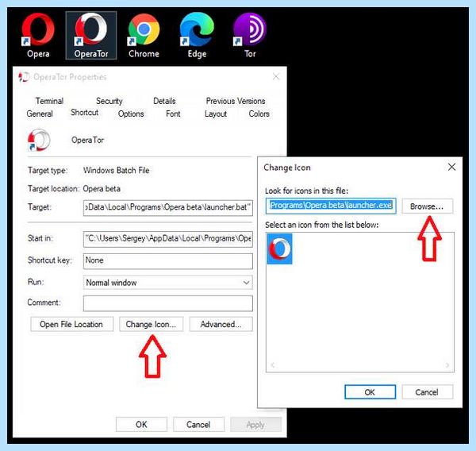476x451 pixels.
Task: Open the Font tab
Action: coord(173,114)
